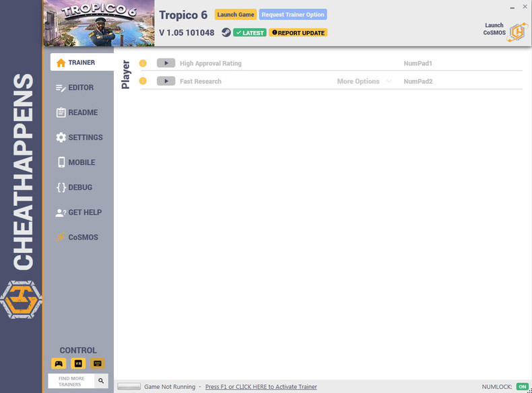Screen dimensions: 532x393
Task: Click the Steam platform icon
Action: coord(226,32)
